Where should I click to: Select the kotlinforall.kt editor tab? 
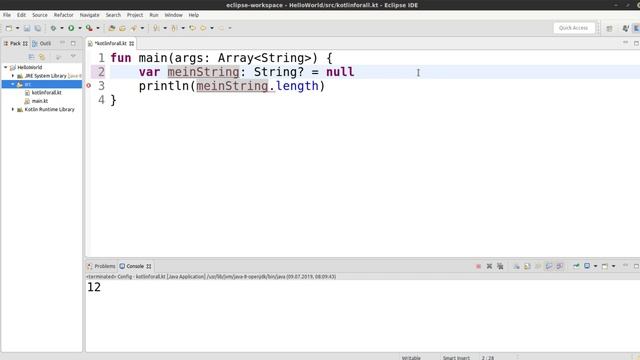click(111, 43)
